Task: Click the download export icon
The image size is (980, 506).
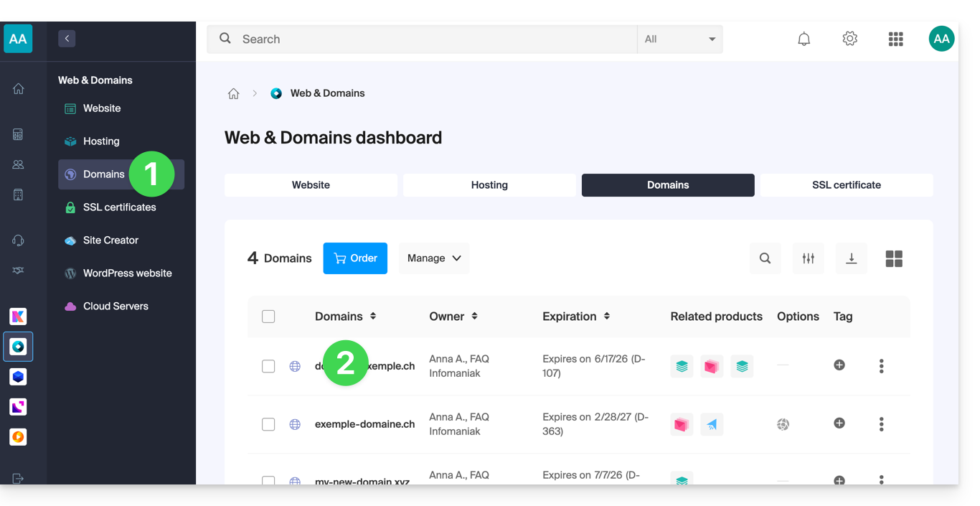Action: point(851,258)
